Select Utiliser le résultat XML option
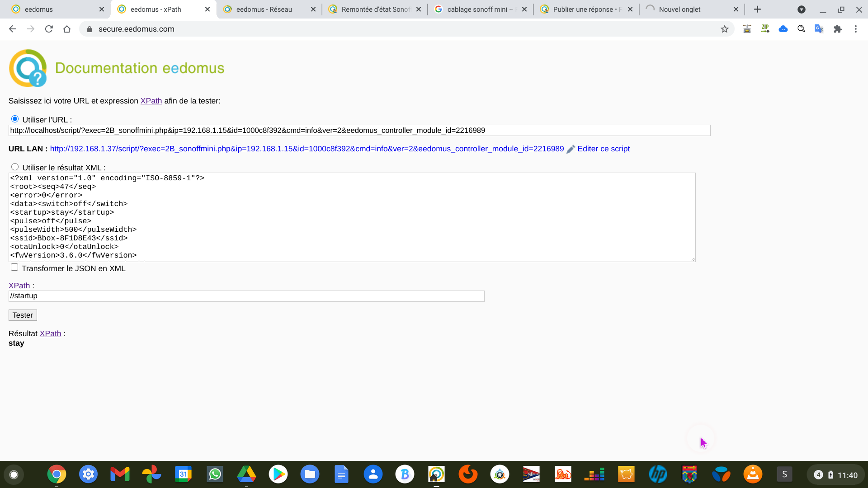This screenshot has width=868, height=488. pyautogui.click(x=15, y=167)
